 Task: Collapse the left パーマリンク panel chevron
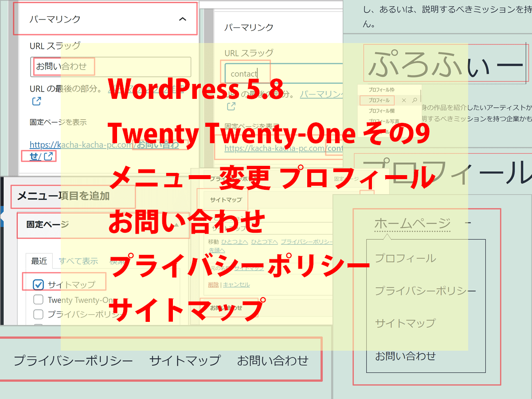tap(182, 19)
